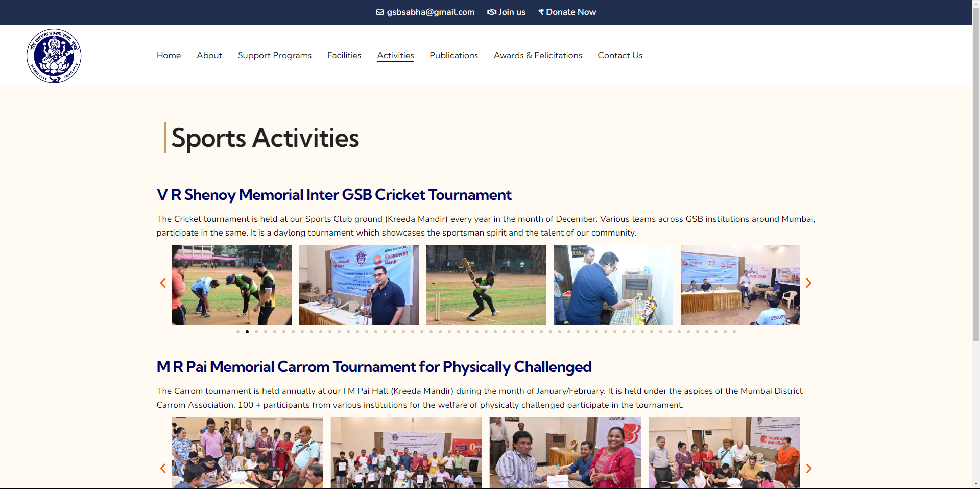This screenshot has width=980, height=489.
Task: Click the handshake Join us icon
Action: 491,12
